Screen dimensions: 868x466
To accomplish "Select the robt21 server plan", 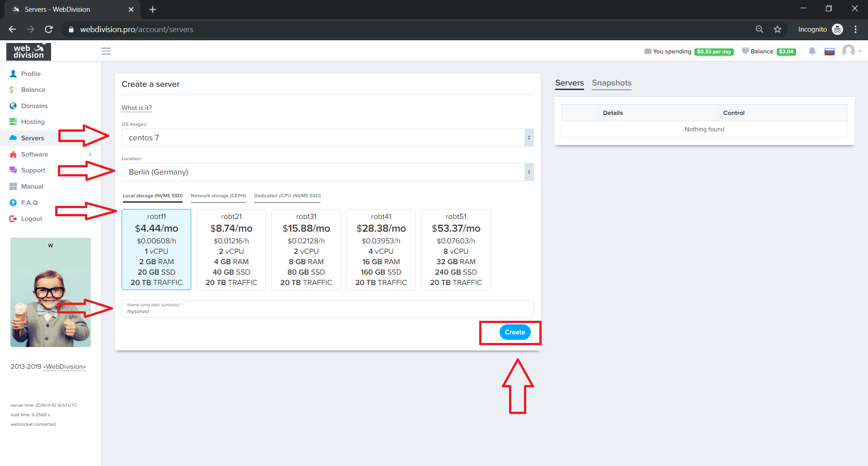I will click(231, 249).
